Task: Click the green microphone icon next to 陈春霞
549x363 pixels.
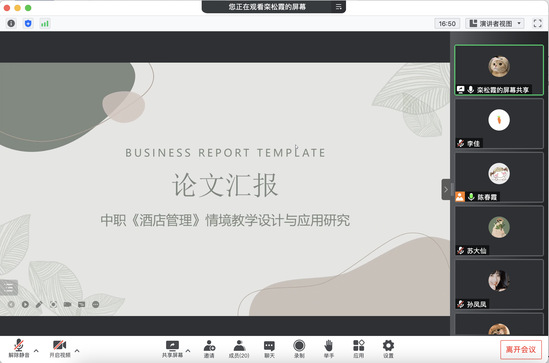Action: 471,197
